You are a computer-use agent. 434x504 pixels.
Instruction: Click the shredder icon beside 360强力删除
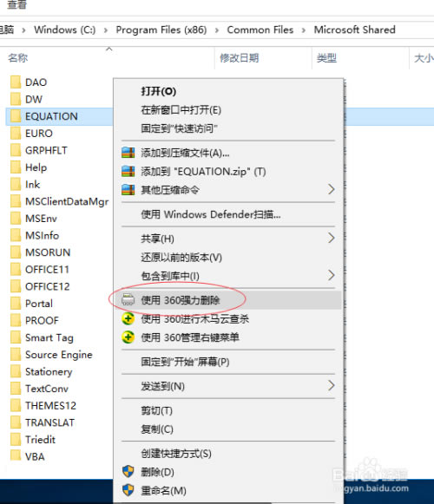pyautogui.click(x=128, y=300)
